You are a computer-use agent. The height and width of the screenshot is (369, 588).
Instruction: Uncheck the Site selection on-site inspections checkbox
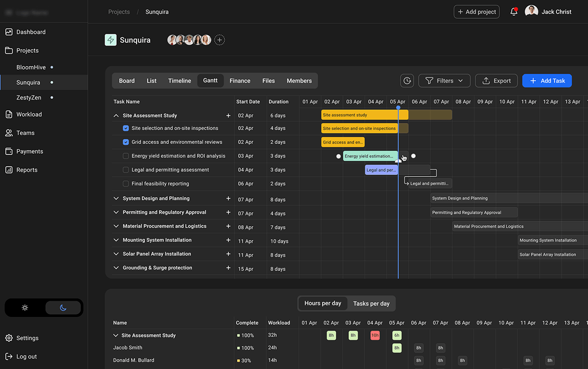pyautogui.click(x=125, y=128)
